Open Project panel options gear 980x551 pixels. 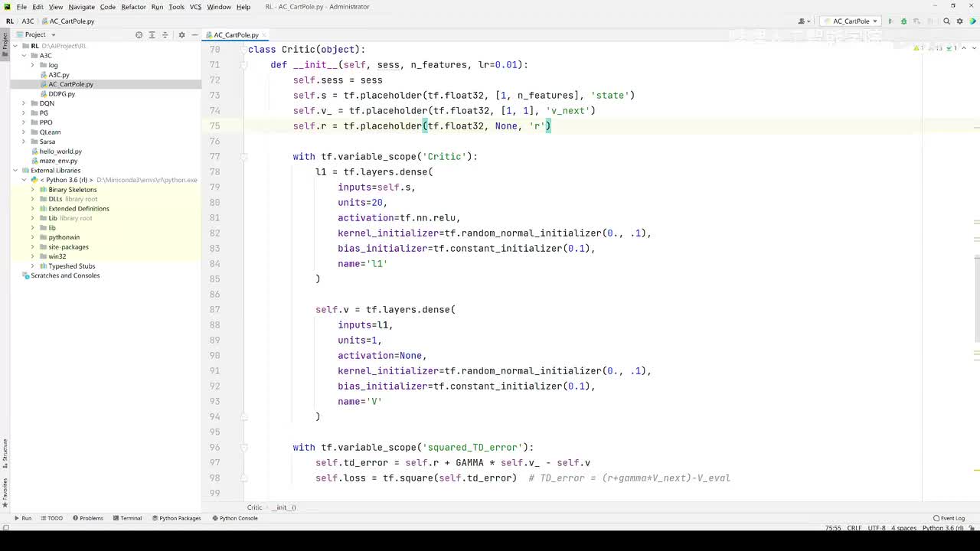click(x=181, y=34)
